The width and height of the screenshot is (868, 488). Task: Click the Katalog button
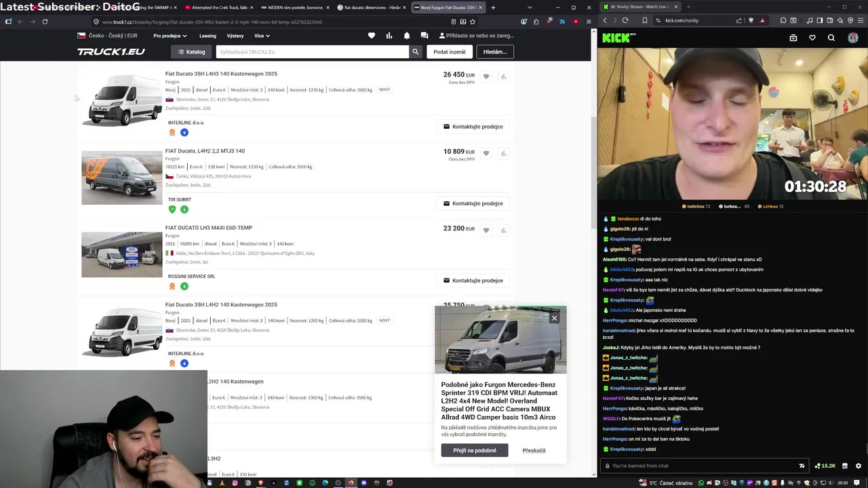click(191, 52)
